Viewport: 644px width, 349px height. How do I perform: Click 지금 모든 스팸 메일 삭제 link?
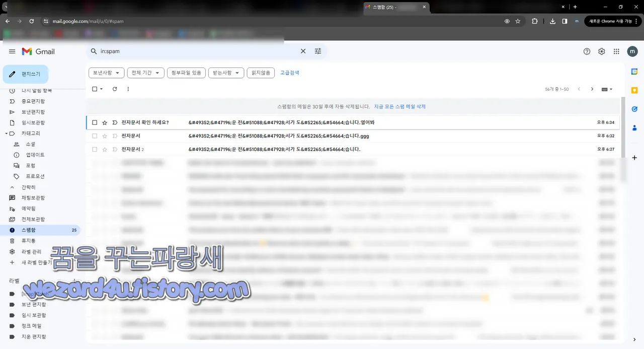coord(399,107)
